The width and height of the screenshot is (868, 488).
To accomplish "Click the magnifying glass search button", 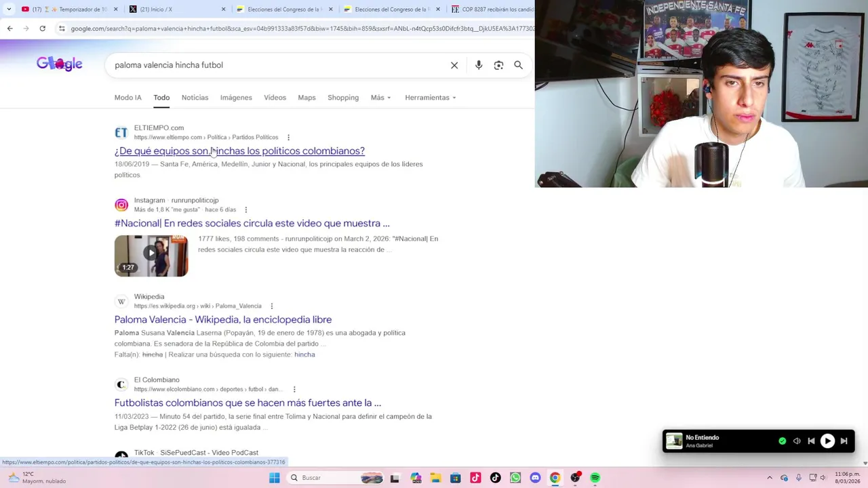I will (518, 65).
